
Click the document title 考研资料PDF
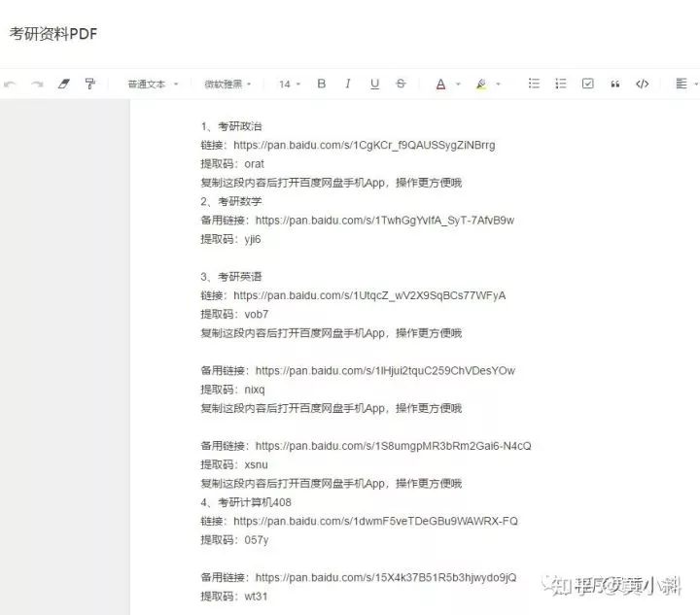click(x=53, y=34)
